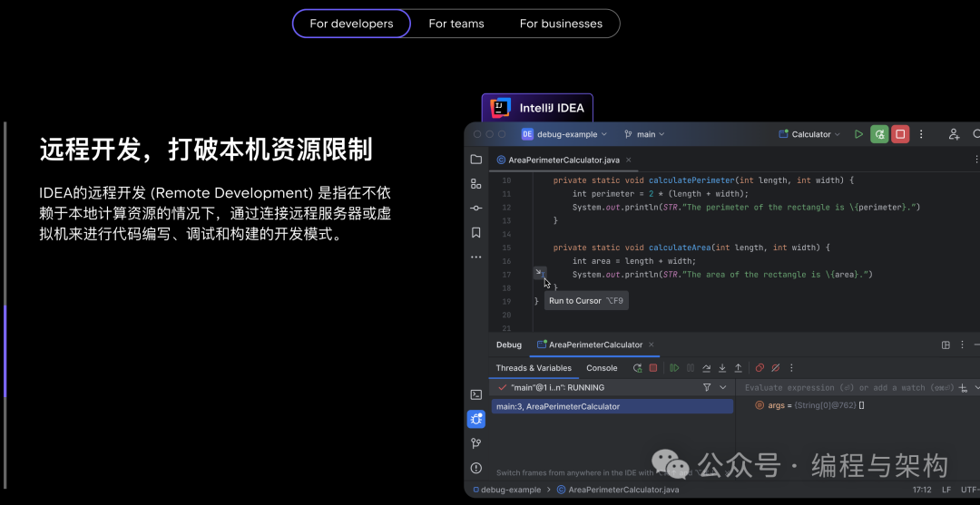Pause the program in the debug toolbar
Screen dimensions: 980x505
click(691, 368)
